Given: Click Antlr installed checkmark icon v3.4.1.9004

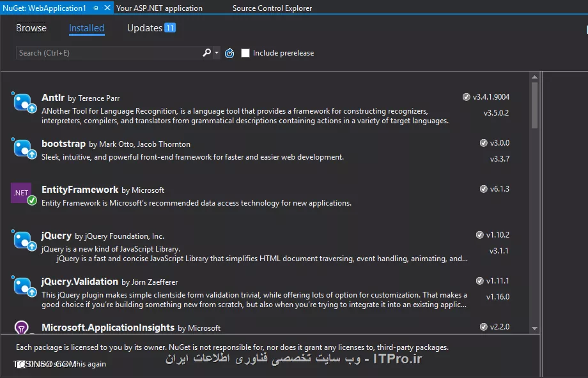Looking at the screenshot, I should tap(466, 97).
